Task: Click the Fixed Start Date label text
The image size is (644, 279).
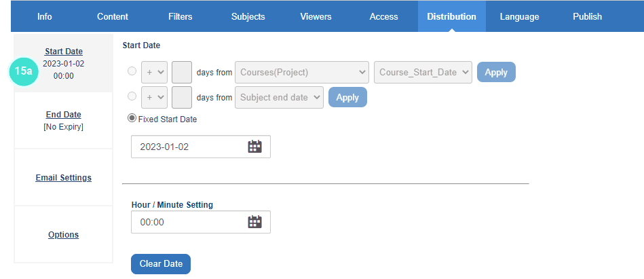Action: pos(168,119)
